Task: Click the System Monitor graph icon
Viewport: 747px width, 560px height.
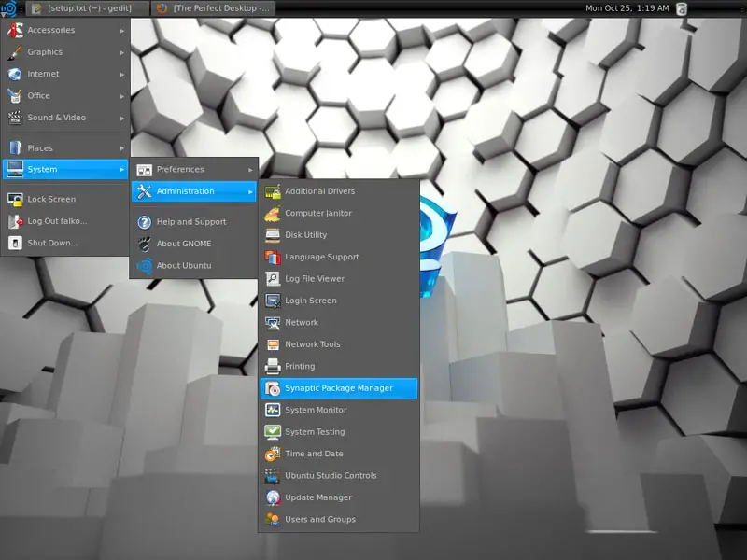Action: tap(273, 410)
